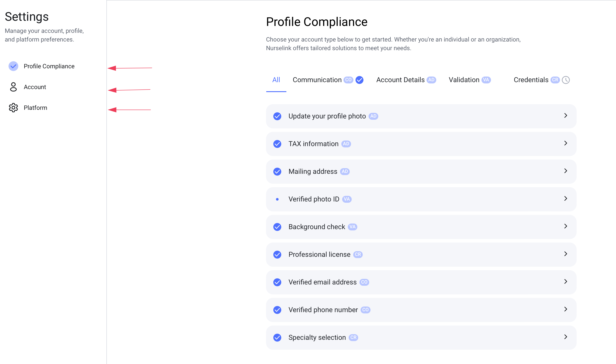Click AD badge beside Update your profile photo
Screen dimensions: 616x364
tap(373, 116)
